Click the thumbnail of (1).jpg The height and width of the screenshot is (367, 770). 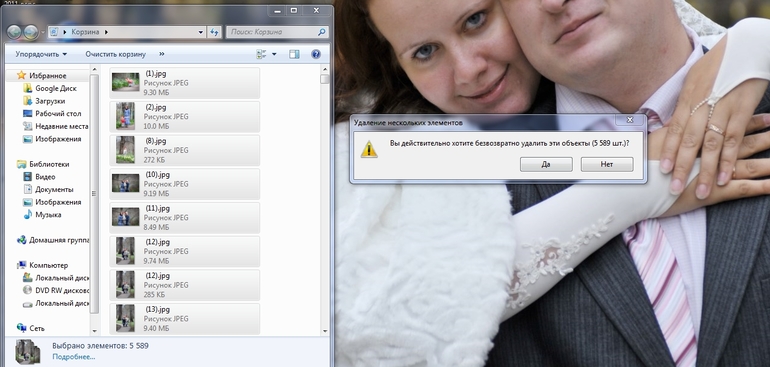coord(126,82)
